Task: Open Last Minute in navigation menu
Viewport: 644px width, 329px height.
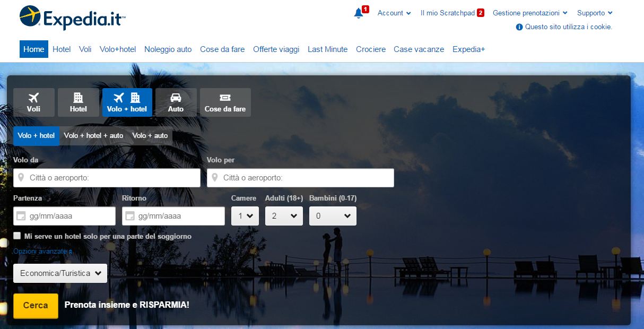Action: click(327, 49)
